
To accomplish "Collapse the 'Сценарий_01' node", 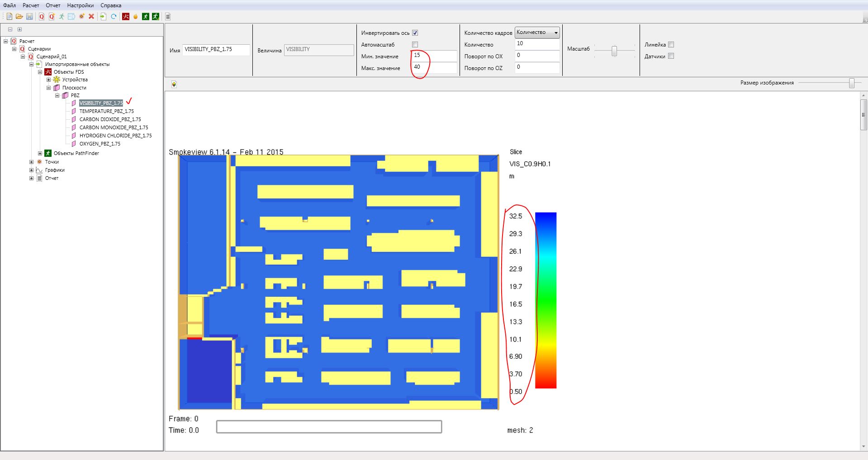I will click(x=23, y=56).
